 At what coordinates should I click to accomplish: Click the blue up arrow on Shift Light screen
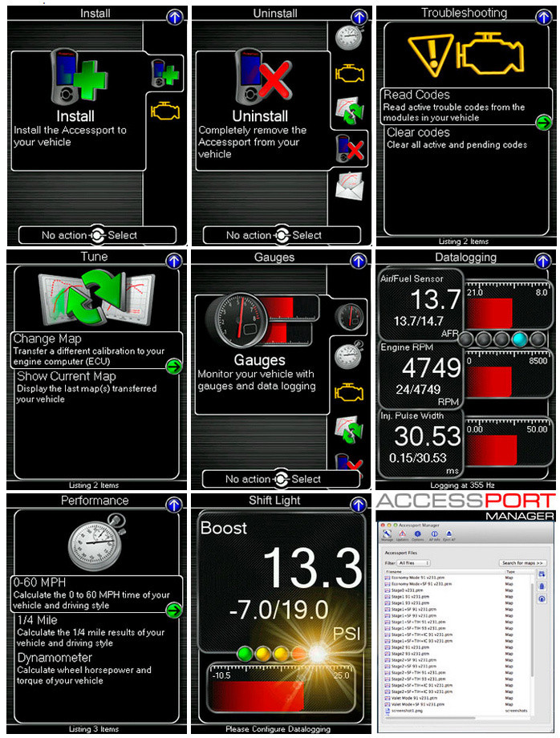point(359,505)
